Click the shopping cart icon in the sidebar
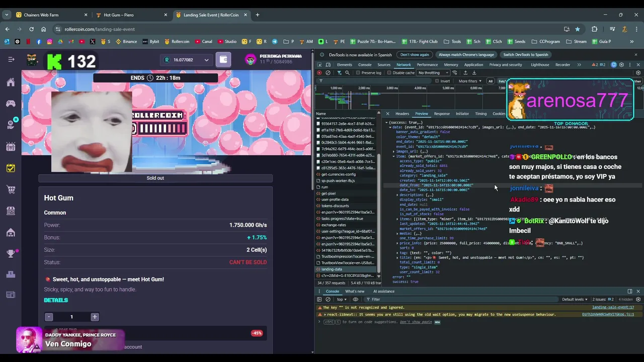 coord(11,190)
